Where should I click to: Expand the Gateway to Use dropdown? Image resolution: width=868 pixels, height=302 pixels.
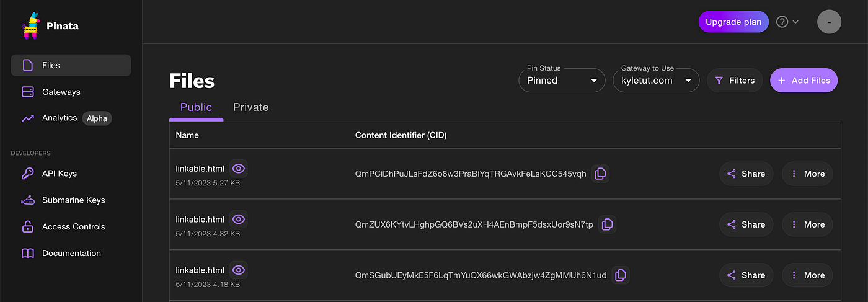pos(656,81)
